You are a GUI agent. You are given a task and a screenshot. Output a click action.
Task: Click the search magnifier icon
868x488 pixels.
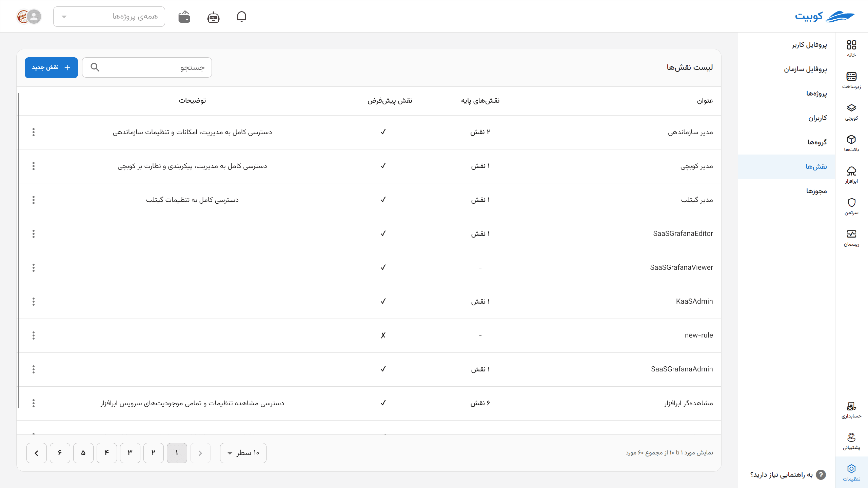95,67
